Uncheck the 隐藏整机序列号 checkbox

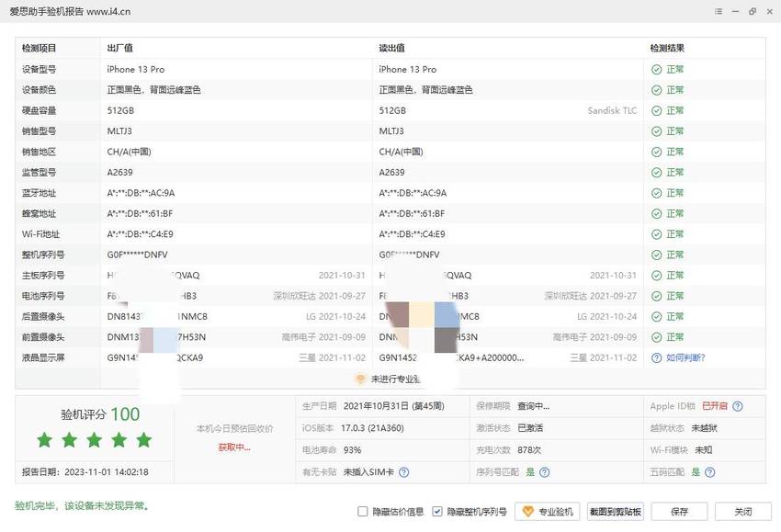tap(436, 511)
